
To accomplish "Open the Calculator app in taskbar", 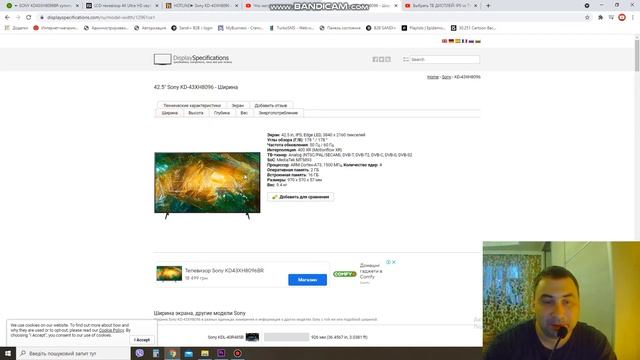I will [156, 353].
